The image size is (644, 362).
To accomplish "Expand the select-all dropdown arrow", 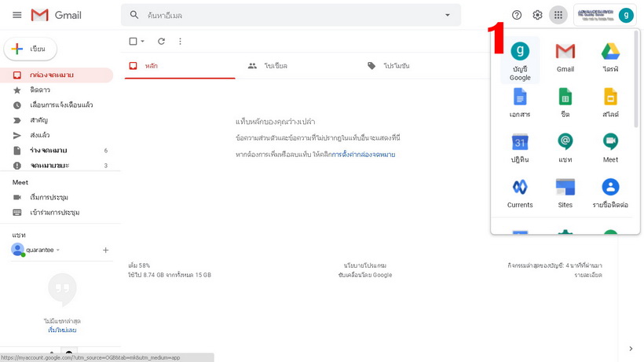I will coord(142,41).
